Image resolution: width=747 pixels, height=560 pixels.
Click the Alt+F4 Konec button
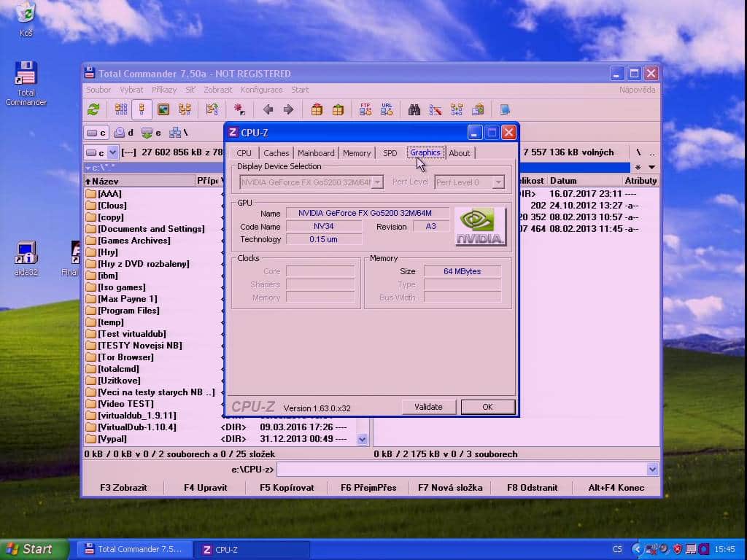(616, 488)
